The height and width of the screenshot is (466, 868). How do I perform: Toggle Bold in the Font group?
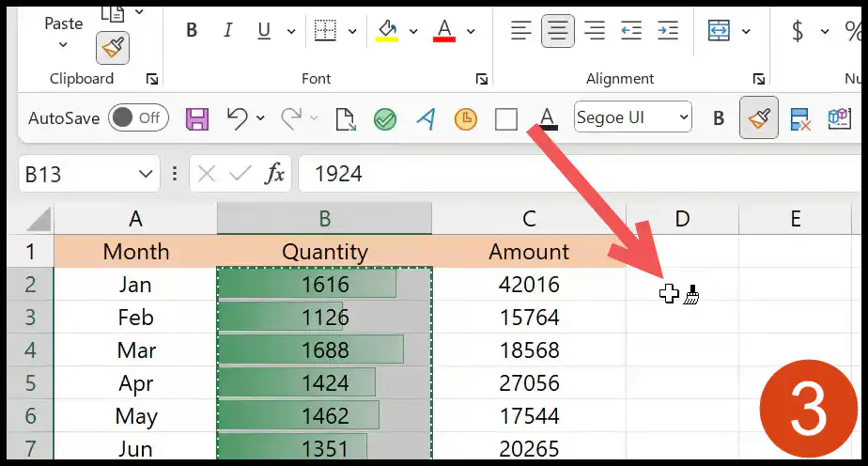click(192, 30)
